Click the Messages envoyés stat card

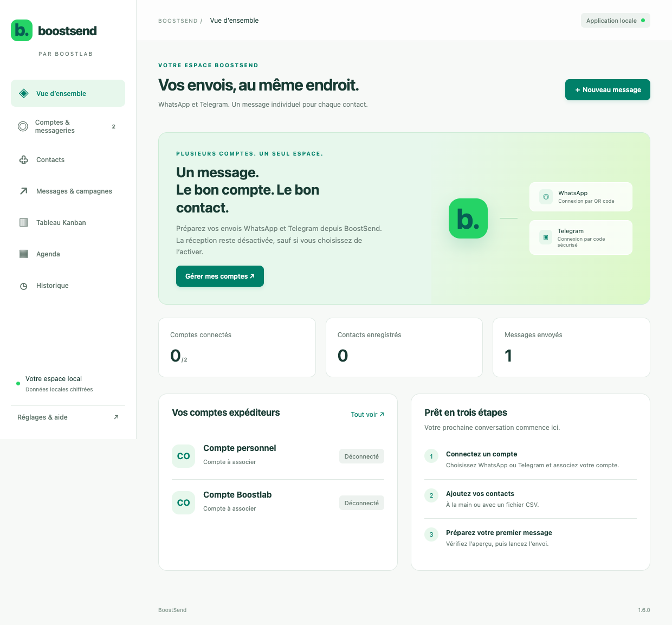click(x=571, y=347)
